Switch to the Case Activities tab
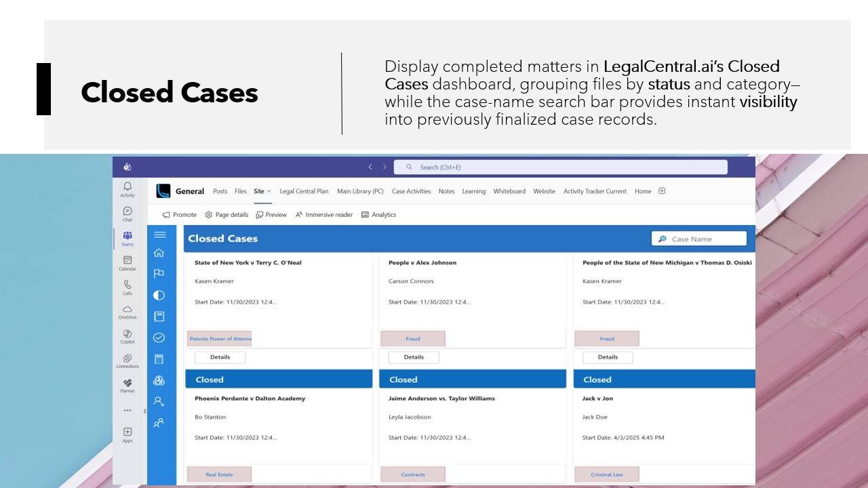Image resolution: width=868 pixels, height=488 pixels. pos(411,191)
